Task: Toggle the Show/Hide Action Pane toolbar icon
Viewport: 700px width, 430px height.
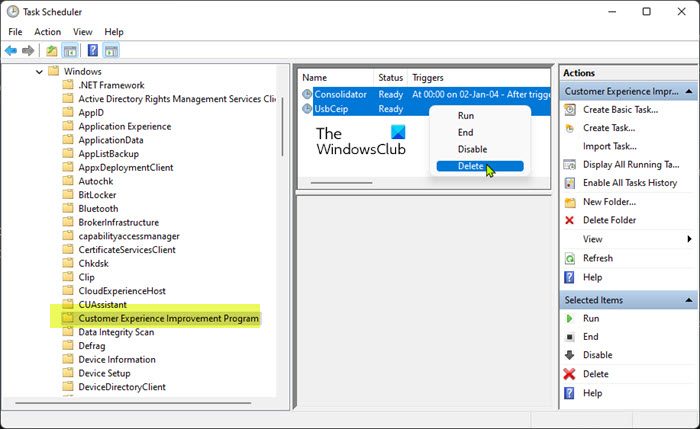Action: pos(111,50)
